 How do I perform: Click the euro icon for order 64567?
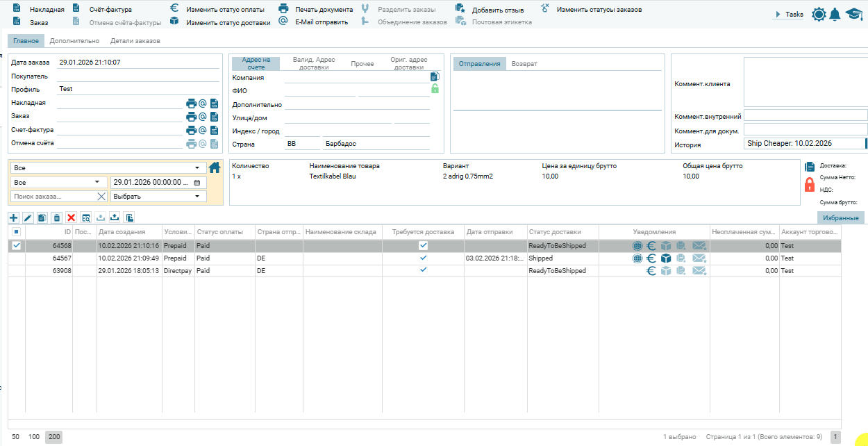click(x=651, y=258)
